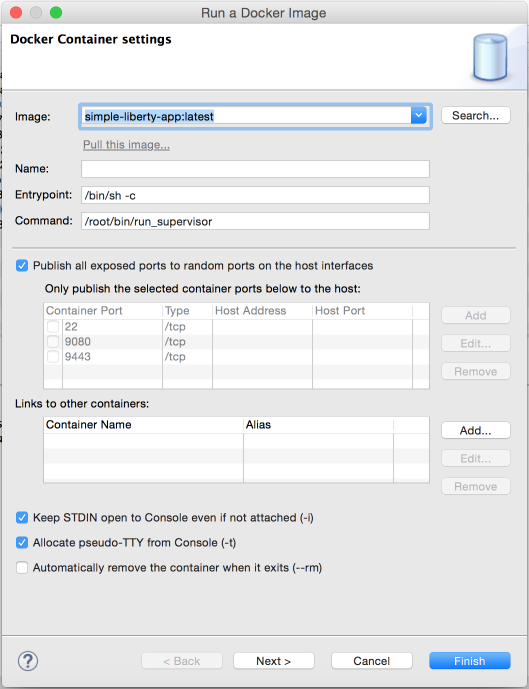Check the port 9080 checkbox

53,341
